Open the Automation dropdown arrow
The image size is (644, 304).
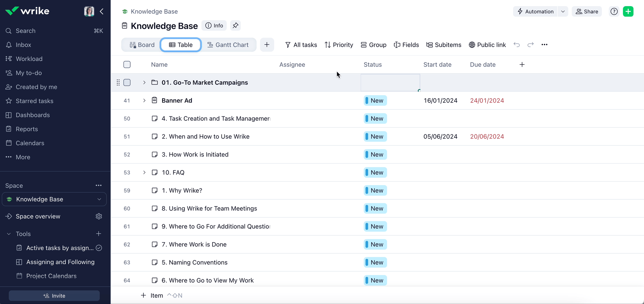point(563,11)
